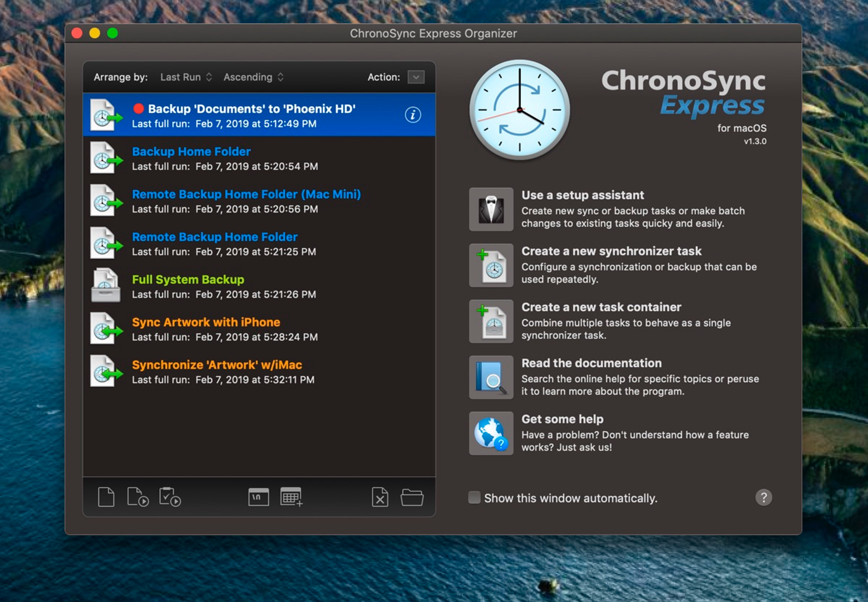Click the ChronoSync Express Organizer window title
The width and height of the screenshot is (868, 602).
click(433, 33)
